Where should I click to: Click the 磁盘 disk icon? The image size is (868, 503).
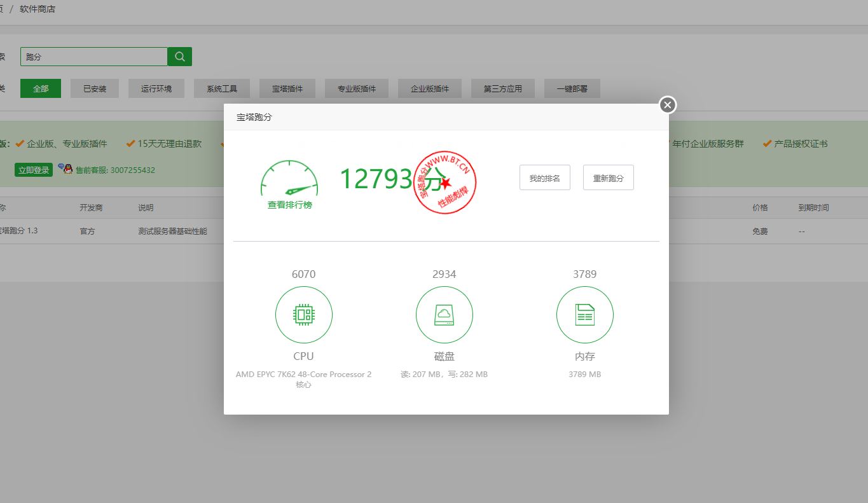[444, 314]
